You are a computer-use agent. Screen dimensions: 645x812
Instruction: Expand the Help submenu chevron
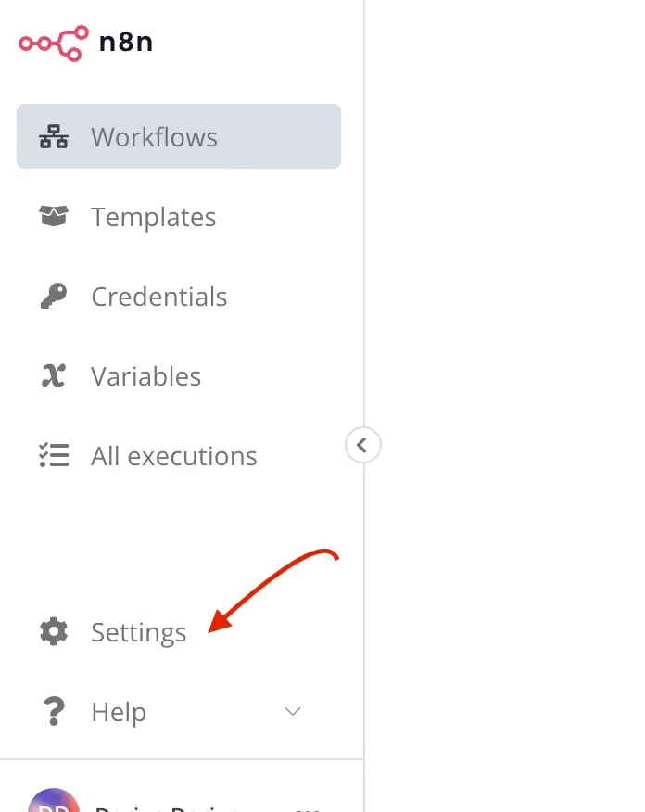tap(293, 712)
